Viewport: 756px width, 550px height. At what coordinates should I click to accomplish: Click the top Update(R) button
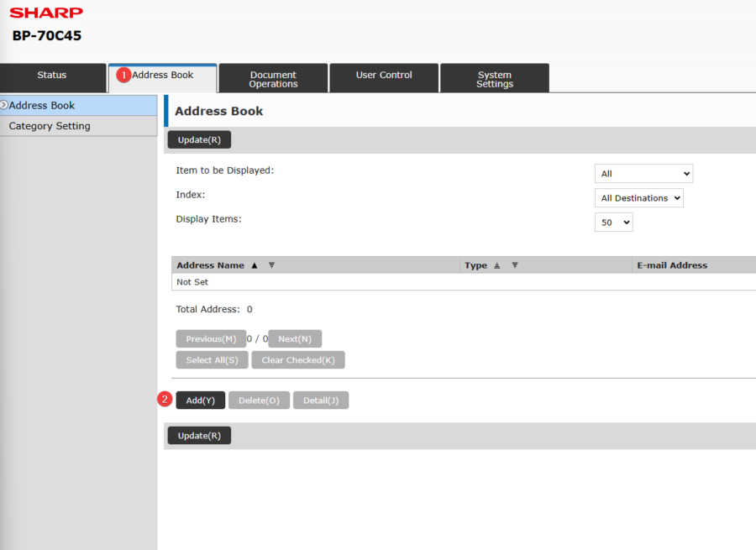pos(199,140)
